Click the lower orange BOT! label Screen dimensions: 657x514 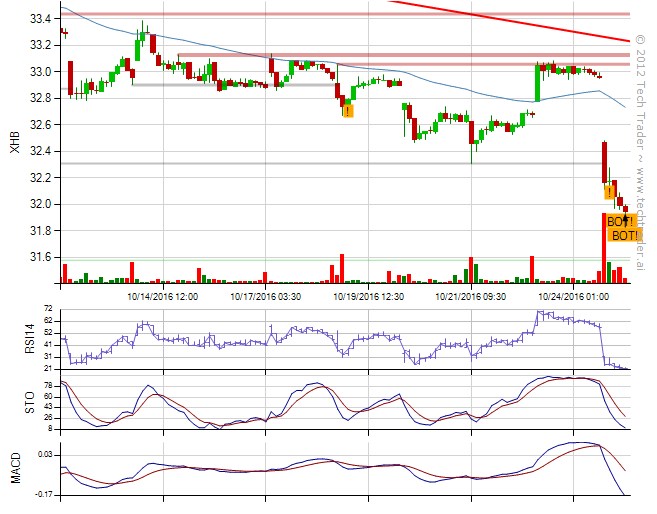click(625, 235)
